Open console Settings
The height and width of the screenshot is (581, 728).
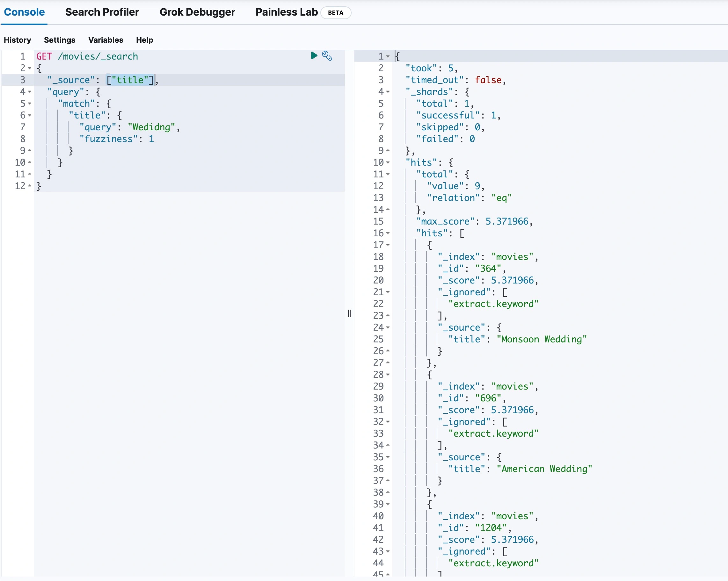[59, 40]
